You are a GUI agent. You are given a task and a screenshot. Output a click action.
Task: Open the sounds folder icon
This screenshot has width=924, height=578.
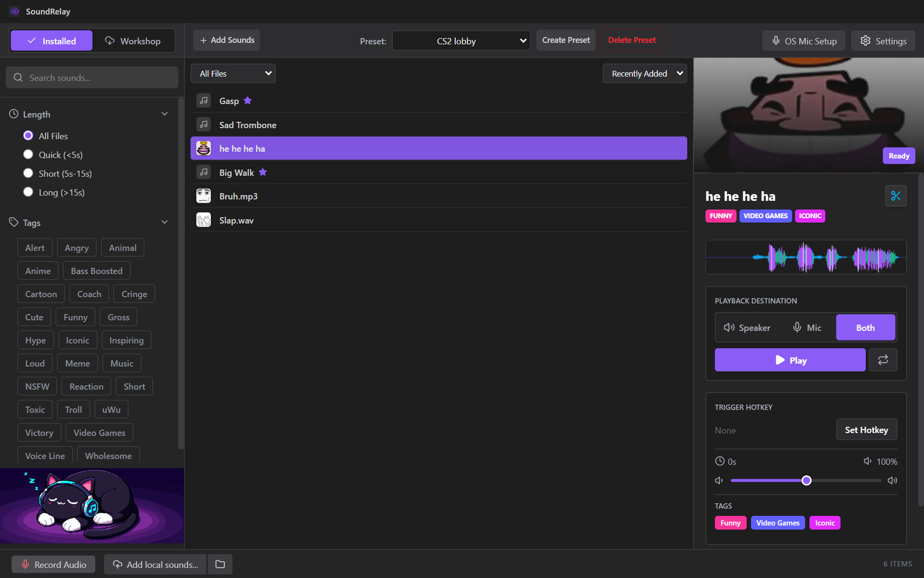220,564
